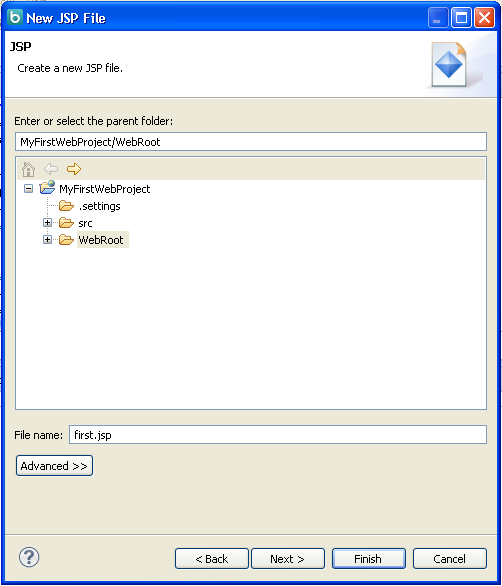
Task: Click the .settings folder icon
Action: click(x=66, y=206)
